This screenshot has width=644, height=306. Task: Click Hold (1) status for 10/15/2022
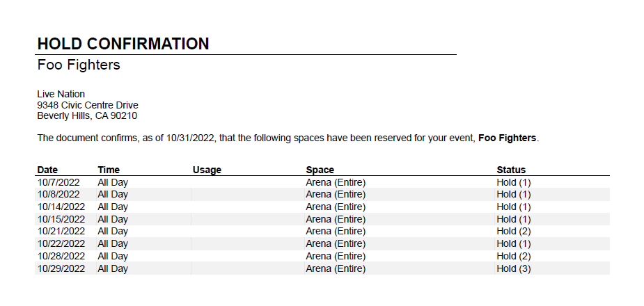(x=514, y=219)
